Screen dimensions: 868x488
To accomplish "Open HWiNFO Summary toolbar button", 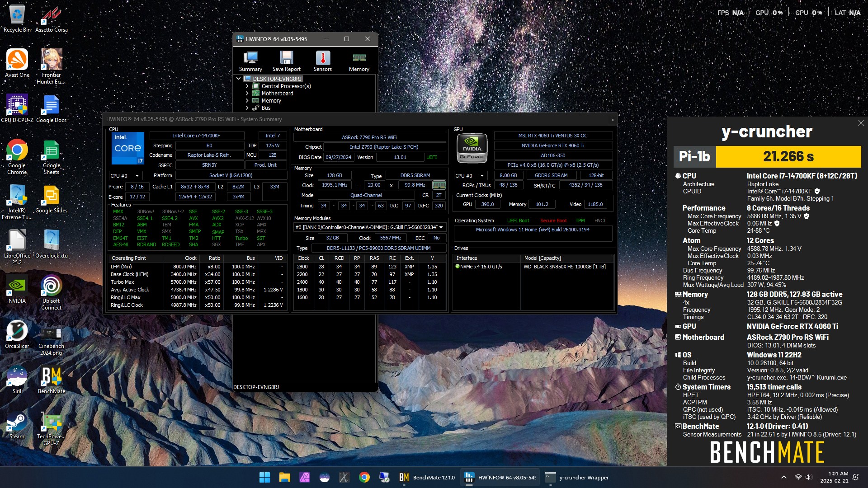I will [x=250, y=61].
